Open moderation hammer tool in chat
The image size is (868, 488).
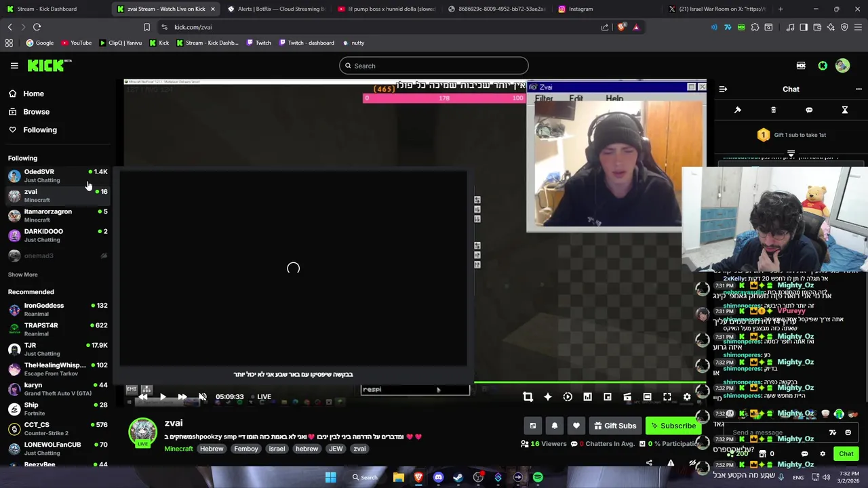pos(738,110)
